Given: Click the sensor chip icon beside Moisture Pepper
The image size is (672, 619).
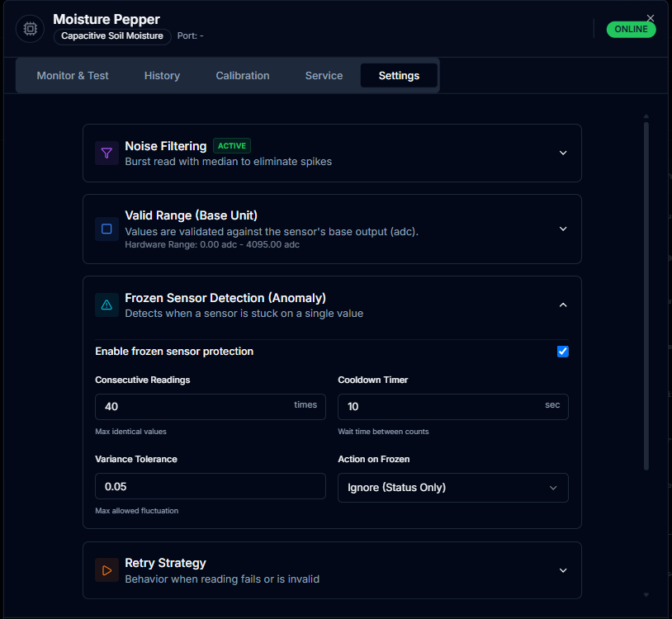Looking at the screenshot, I should pyautogui.click(x=30, y=29).
